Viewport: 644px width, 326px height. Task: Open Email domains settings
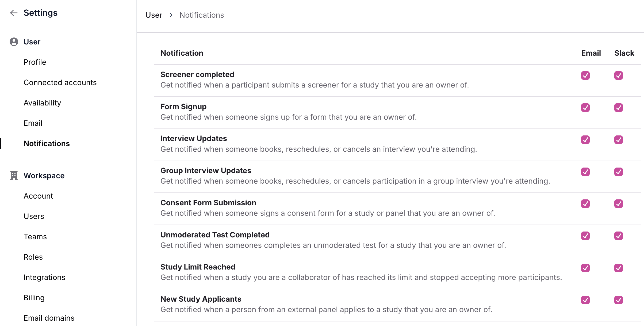[49, 318]
